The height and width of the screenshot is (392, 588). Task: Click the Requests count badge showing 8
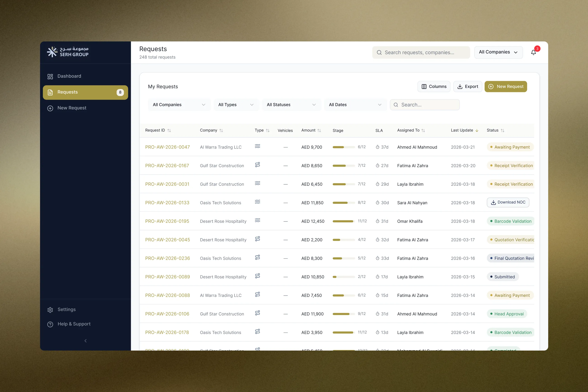pyautogui.click(x=120, y=92)
